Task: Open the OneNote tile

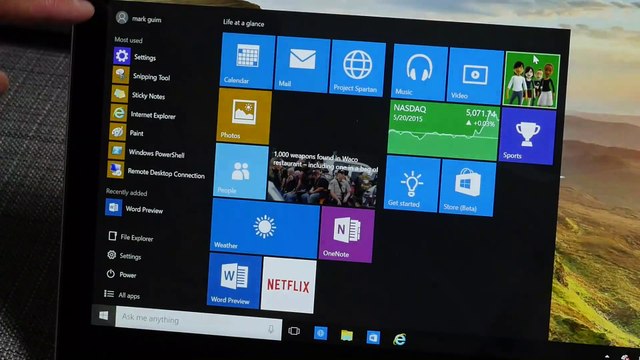Action: click(347, 235)
